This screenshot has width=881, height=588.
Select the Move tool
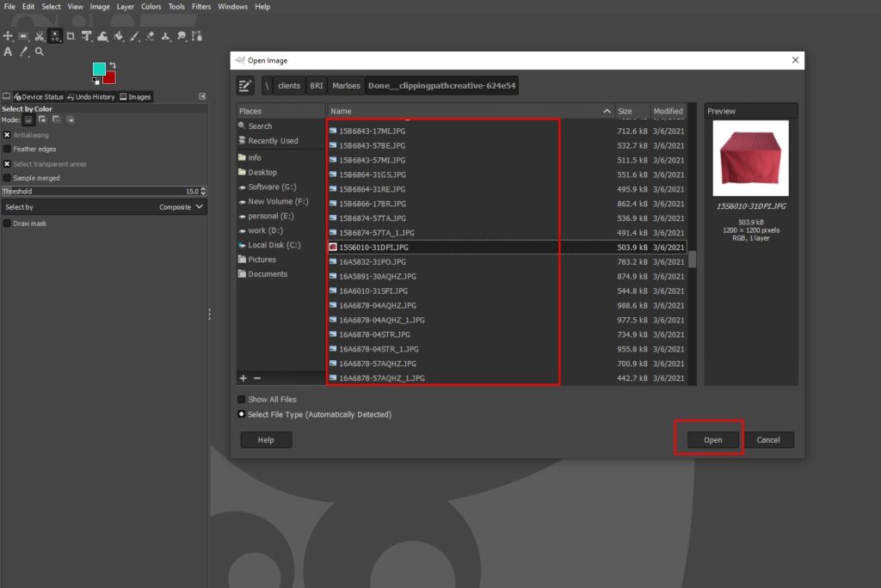8,36
